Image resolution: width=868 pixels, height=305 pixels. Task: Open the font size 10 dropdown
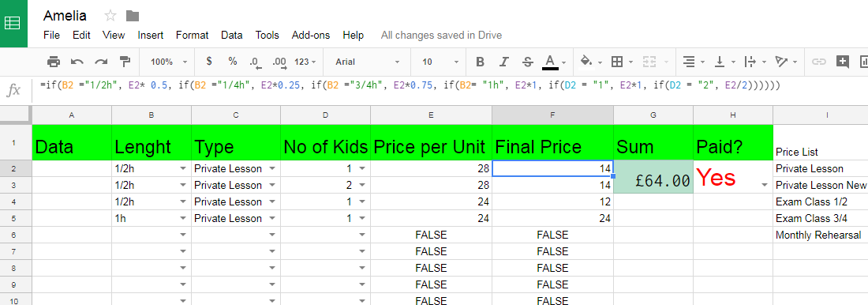point(440,62)
